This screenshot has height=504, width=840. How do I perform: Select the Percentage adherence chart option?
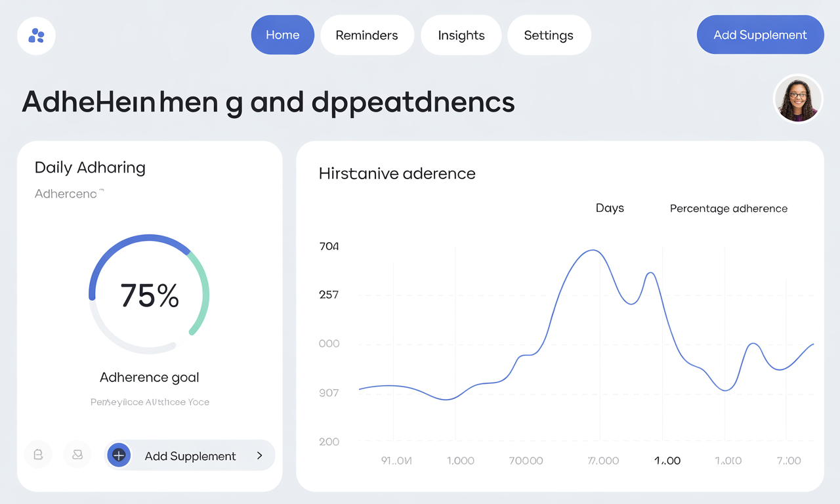pos(728,209)
